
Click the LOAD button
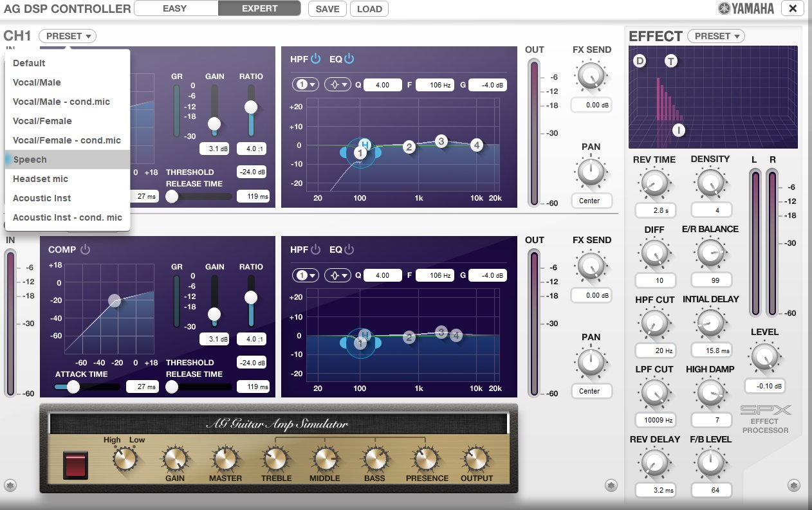coord(369,9)
